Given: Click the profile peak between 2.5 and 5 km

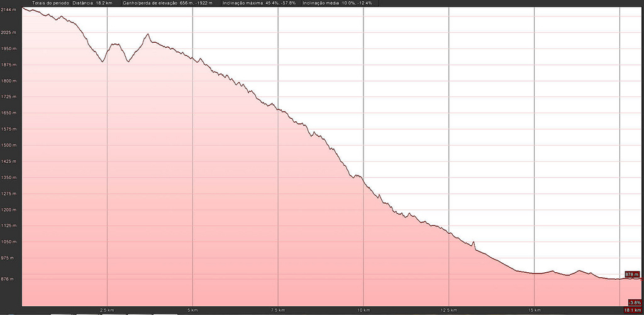Looking at the screenshot, I should point(147,35).
